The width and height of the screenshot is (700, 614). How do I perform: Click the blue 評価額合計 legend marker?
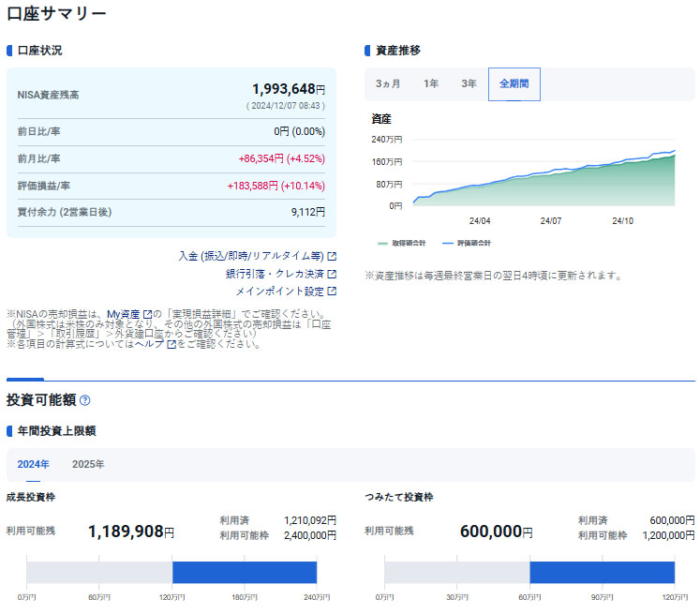tap(447, 243)
